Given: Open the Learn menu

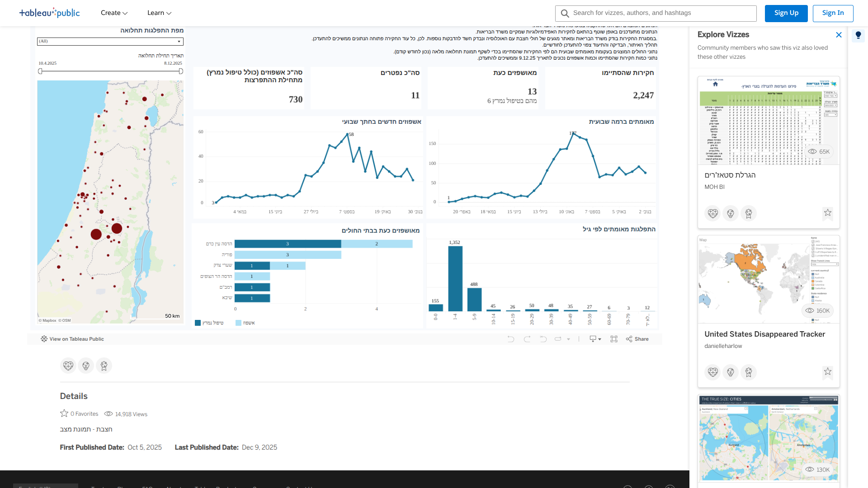Looking at the screenshot, I should click(x=159, y=13).
